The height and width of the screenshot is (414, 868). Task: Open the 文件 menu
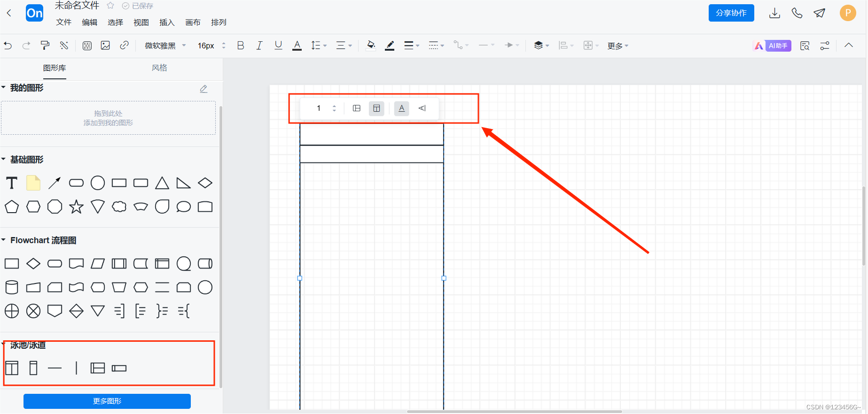coord(63,23)
